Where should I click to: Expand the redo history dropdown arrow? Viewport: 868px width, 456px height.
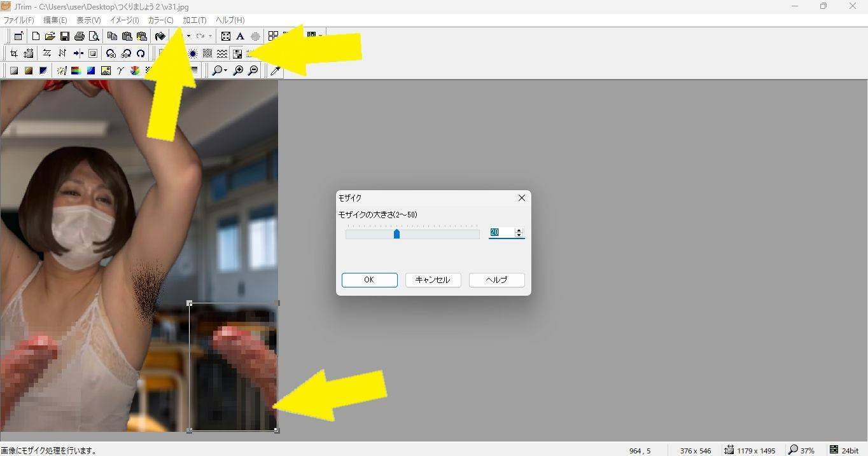(x=210, y=36)
